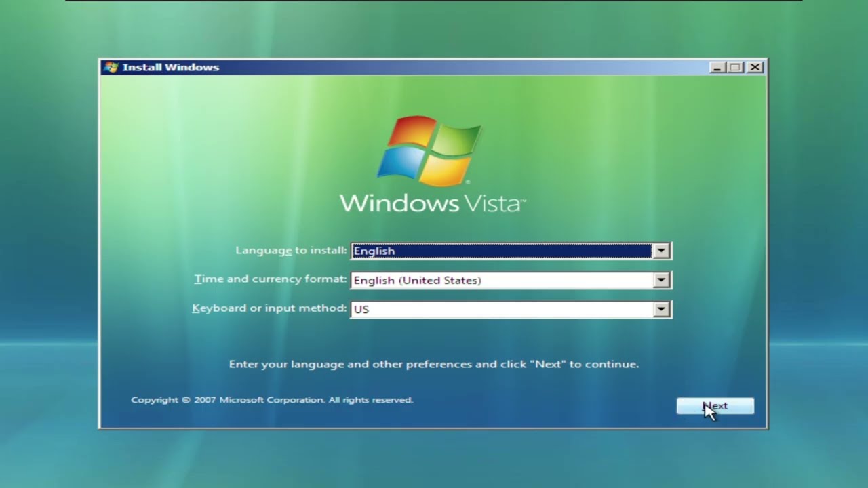Image resolution: width=868 pixels, height=488 pixels.
Task: Minimize the Install Windows dialog
Action: click(717, 67)
